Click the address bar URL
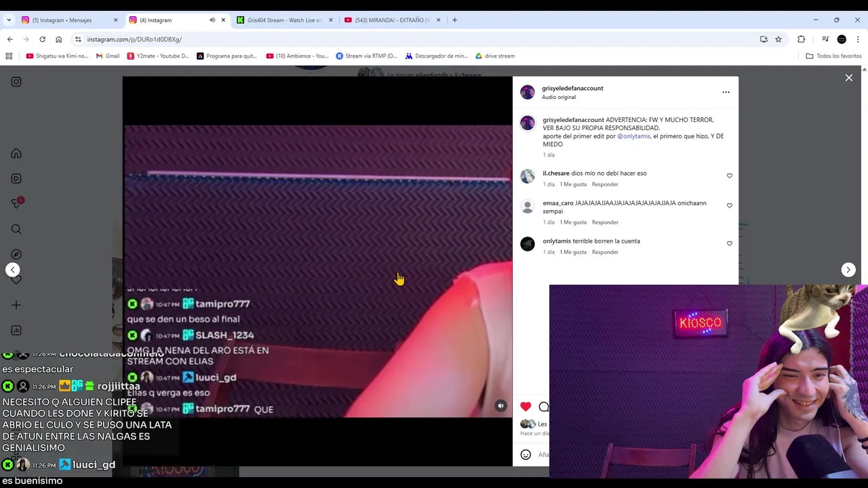The width and height of the screenshot is (868, 488). coord(134,39)
